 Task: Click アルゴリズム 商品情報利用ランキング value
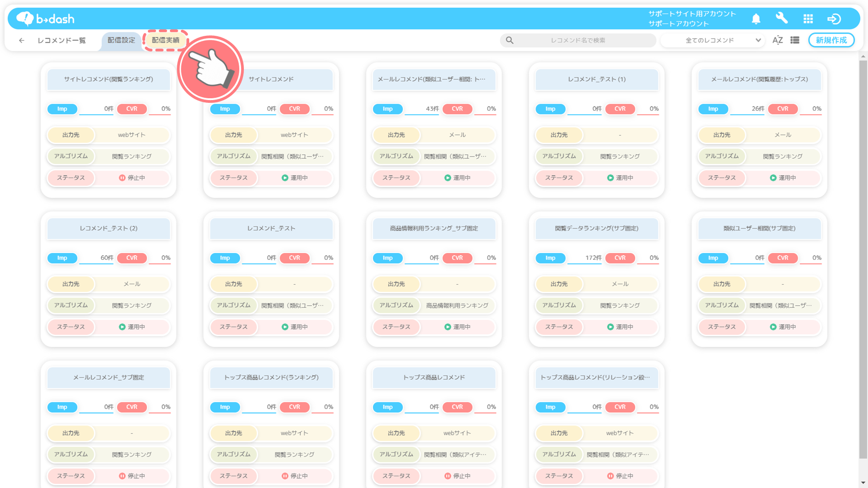(457, 306)
